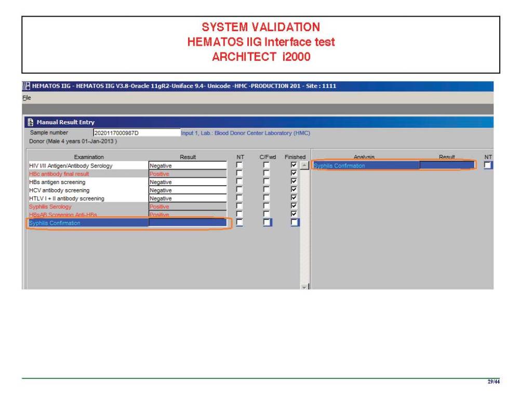Check NT box in Analysis Syphilis Confirmation row

tap(487, 165)
